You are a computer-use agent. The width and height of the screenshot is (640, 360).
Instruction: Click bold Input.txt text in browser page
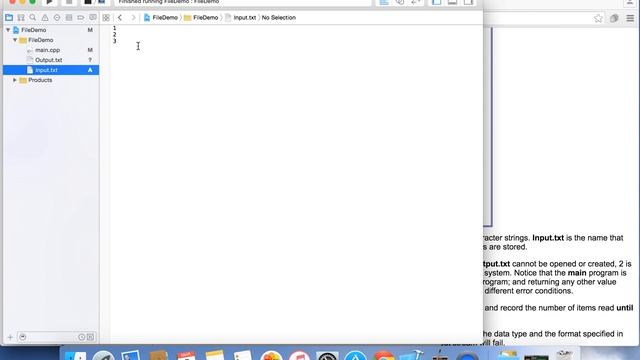[x=548, y=238]
